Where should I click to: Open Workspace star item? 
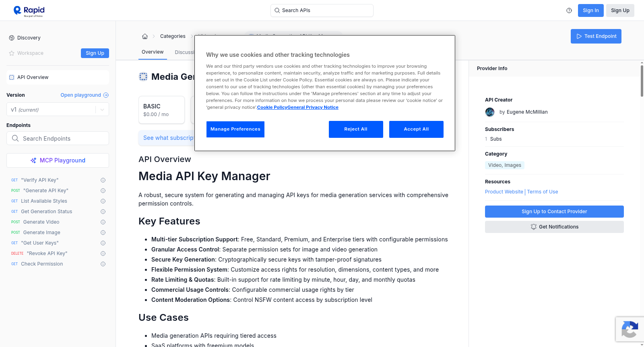[x=26, y=53]
